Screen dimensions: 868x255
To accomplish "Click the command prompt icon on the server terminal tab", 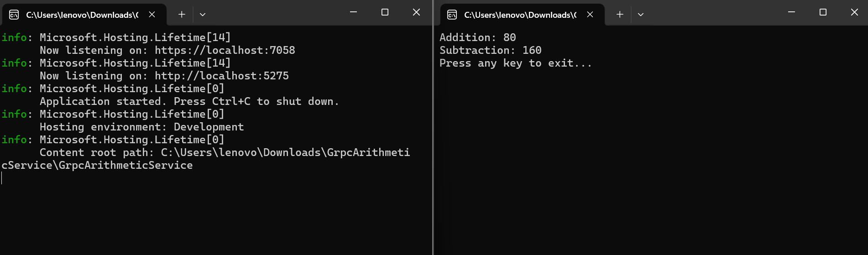I will (x=14, y=15).
